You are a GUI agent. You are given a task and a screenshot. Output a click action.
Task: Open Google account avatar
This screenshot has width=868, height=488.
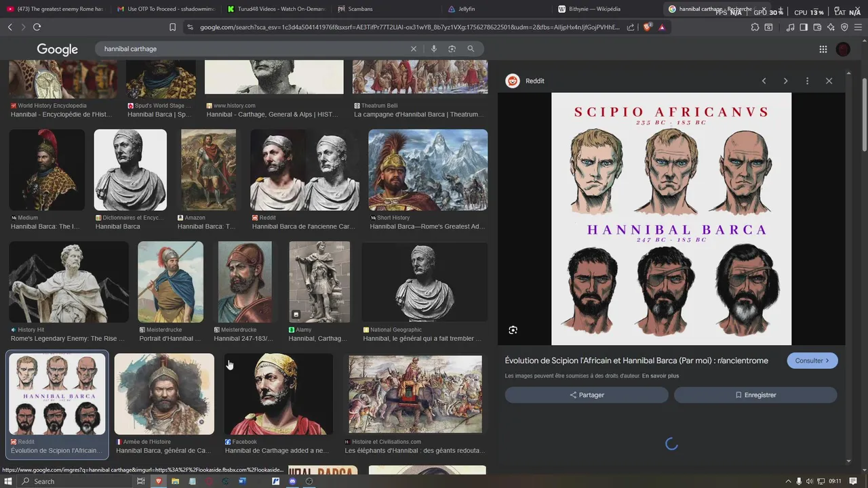point(843,49)
